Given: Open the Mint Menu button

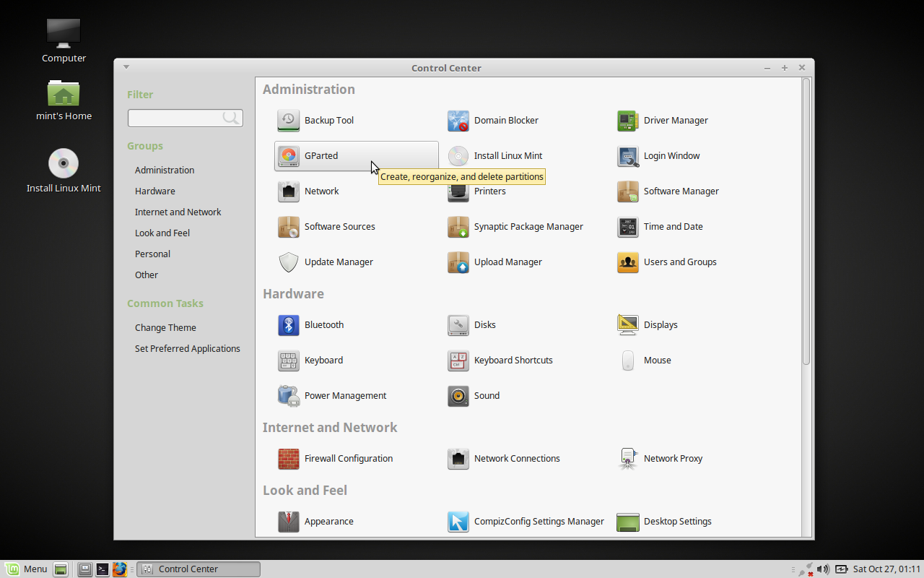Looking at the screenshot, I should tap(27, 569).
